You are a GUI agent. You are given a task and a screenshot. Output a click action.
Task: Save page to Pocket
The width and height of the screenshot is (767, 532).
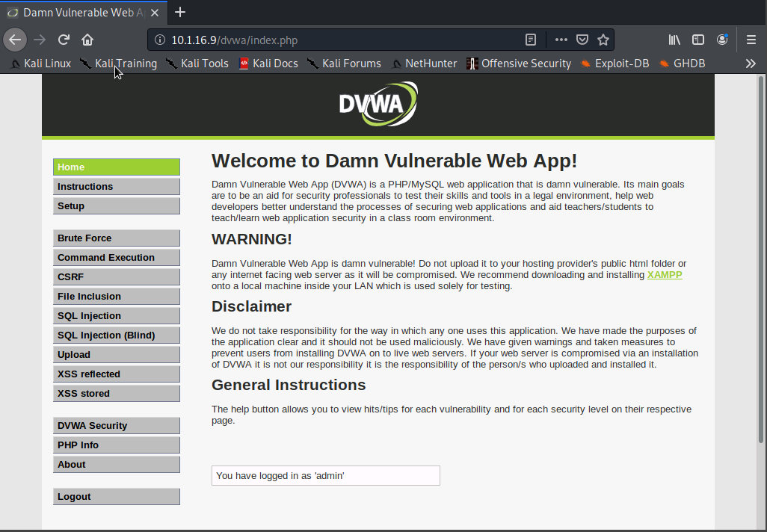click(x=582, y=40)
